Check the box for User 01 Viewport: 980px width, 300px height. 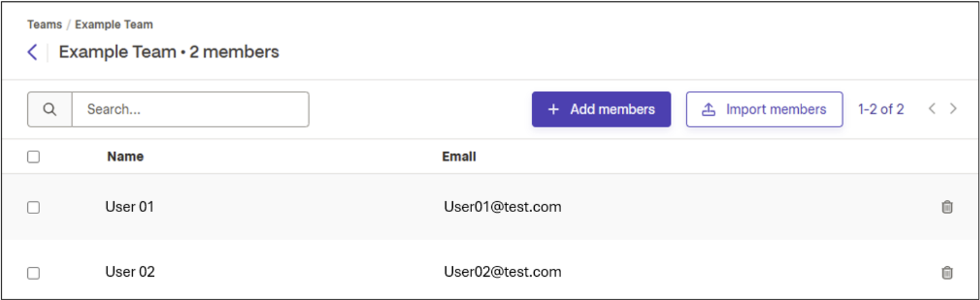[x=34, y=208]
